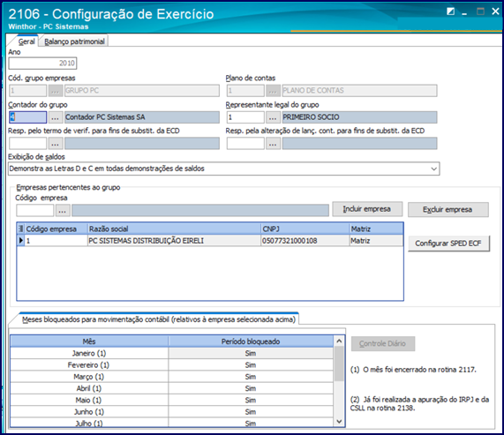Click the Período bloqueado column header
This screenshot has height=435, width=504.
[251, 341]
